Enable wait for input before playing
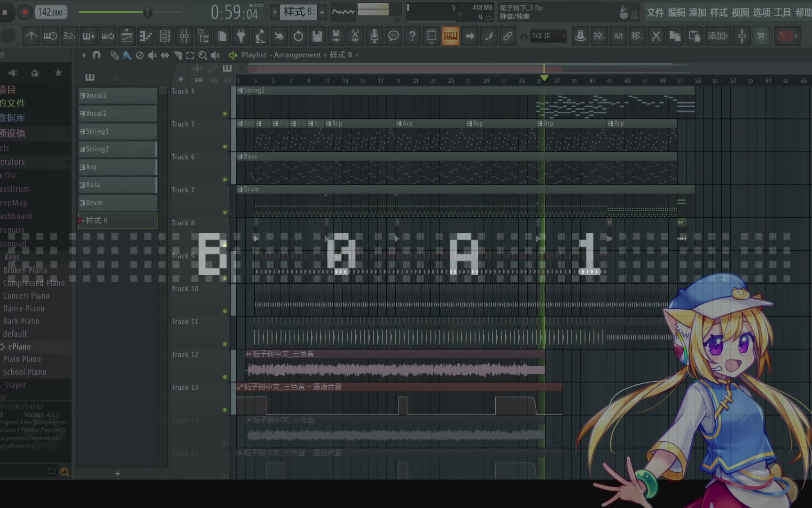The image size is (812, 508). click(50, 36)
